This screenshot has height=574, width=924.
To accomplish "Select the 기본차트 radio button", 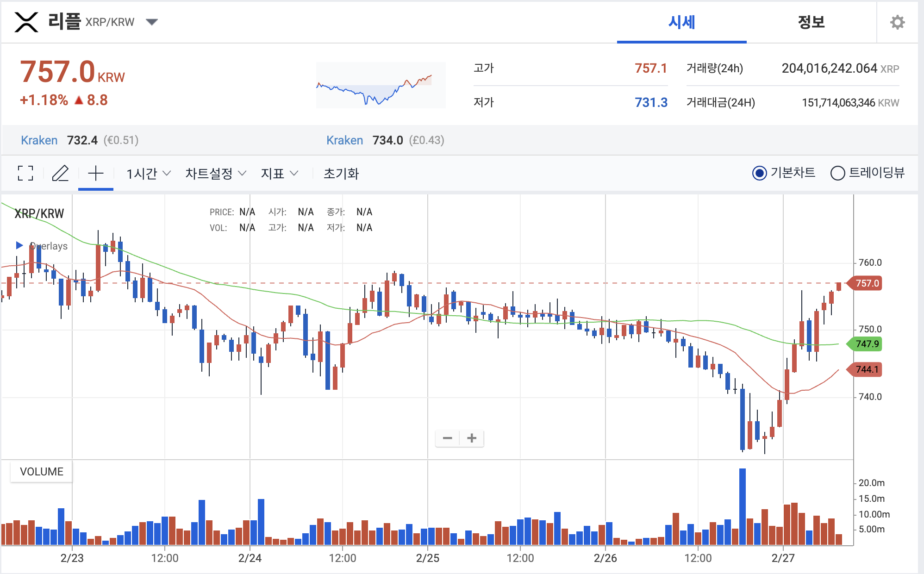I will 759,173.
